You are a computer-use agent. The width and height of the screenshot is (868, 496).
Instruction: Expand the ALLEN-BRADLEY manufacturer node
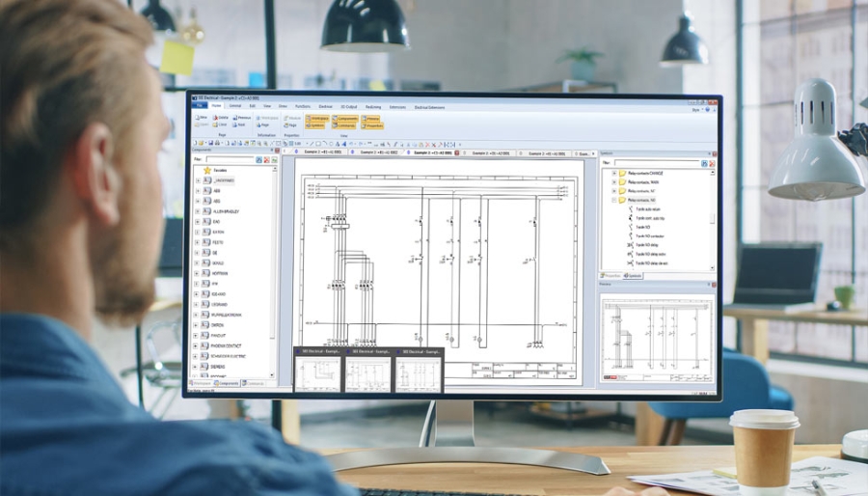tap(198, 211)
